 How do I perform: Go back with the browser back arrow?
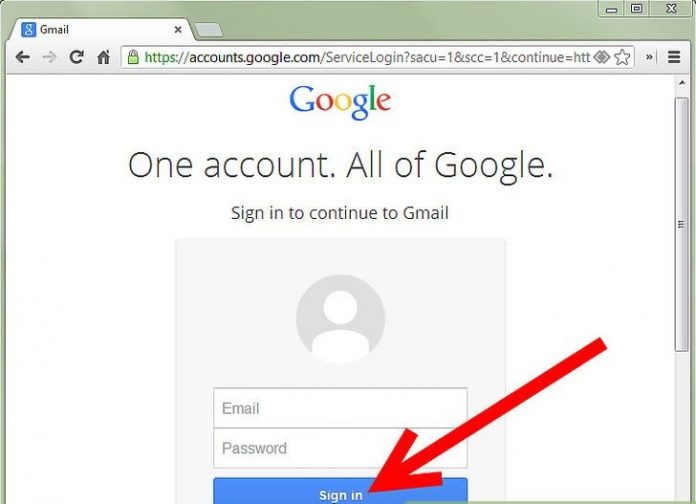[x=22, y=57]
